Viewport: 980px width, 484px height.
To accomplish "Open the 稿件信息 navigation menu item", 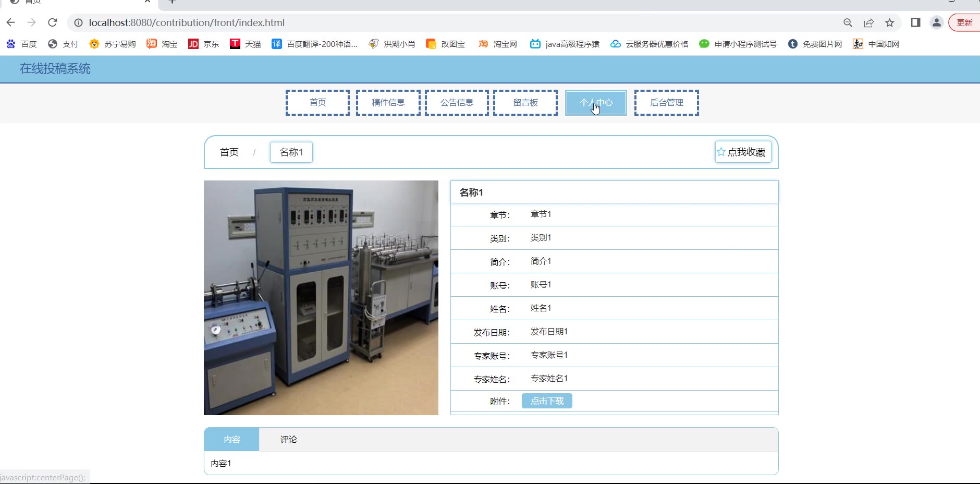I will point(388,103).
